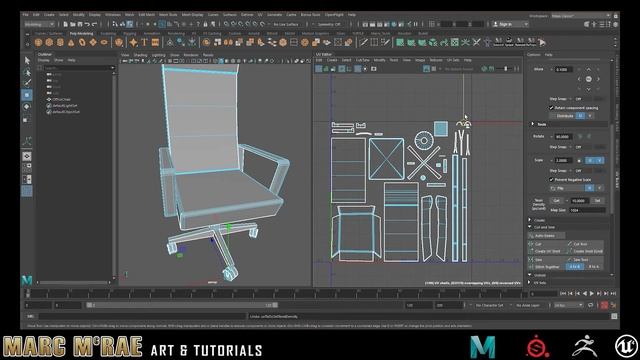The width and height of the screenshot is (640, 360).
Task: Click the Multi-Cut shelf icon
Action: click(363, 42)
